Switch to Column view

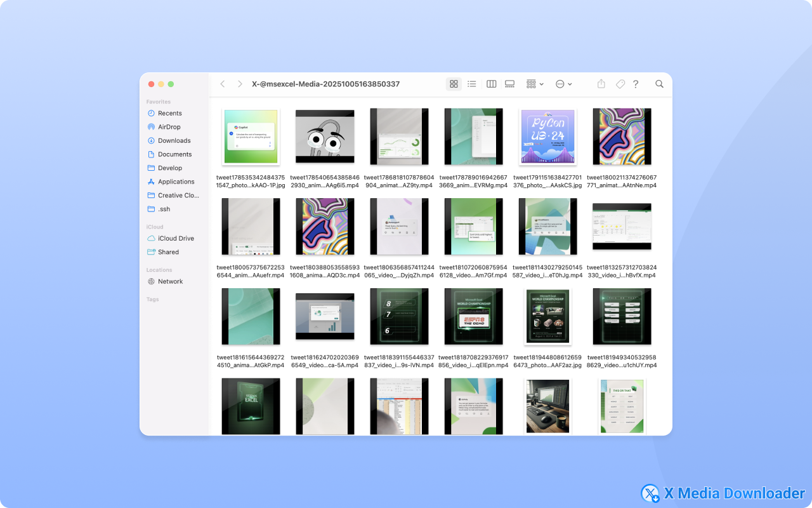(491, 83)
